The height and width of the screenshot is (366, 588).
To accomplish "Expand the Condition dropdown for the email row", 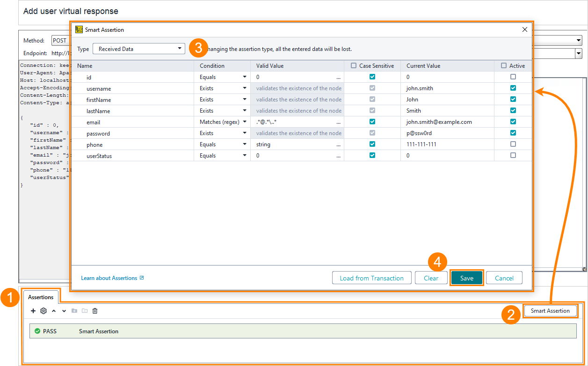I will (244, 122).
